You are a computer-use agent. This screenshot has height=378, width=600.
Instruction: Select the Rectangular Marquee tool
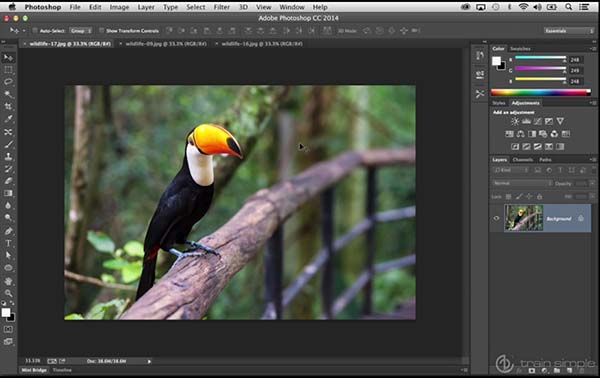[x=8, y=70]
